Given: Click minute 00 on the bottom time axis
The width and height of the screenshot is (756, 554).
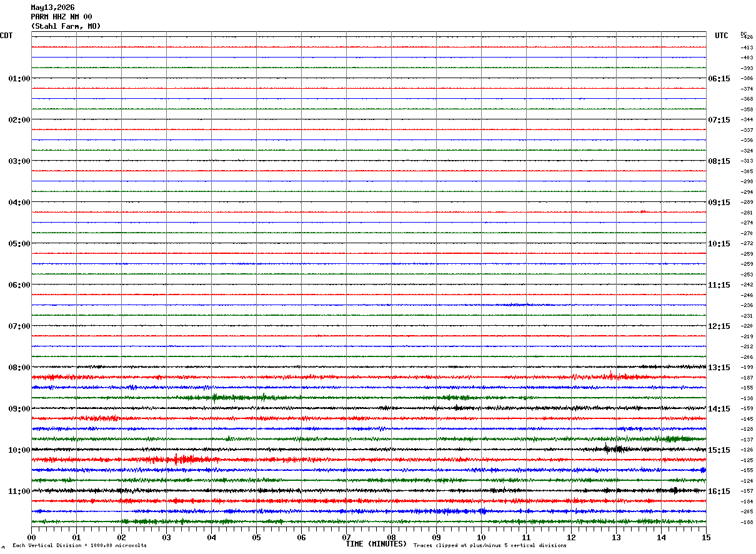Looking at the screenshot, I should (x=31, y=537).
